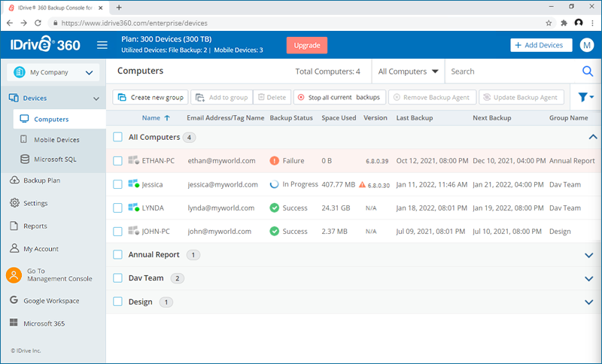Screen dimensions: 602x364
Task: Select the ETHAN-PC checkbox
Action: [117, 161]
